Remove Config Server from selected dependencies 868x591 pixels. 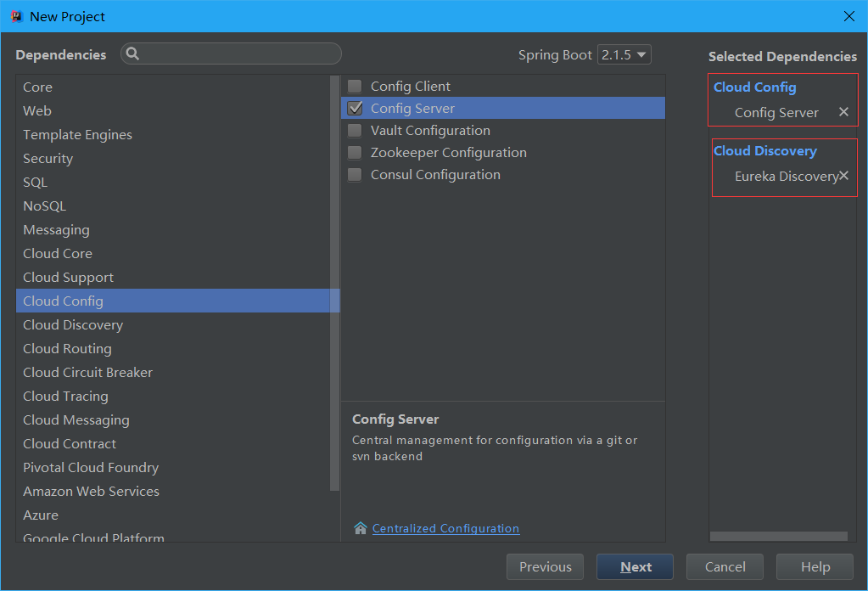(x=843, y=112)
